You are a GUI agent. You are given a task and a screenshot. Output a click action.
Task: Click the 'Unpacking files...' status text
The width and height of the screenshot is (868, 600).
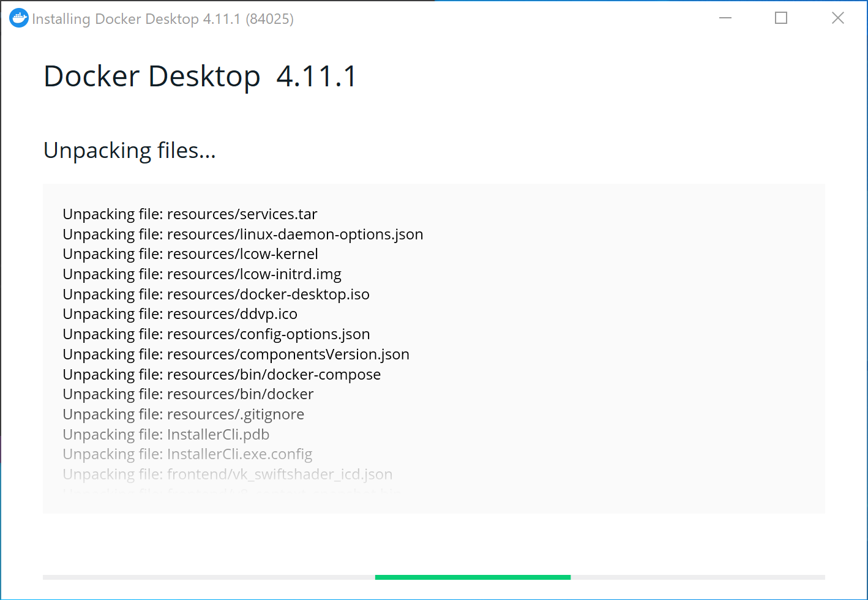(x=130, y=151)
